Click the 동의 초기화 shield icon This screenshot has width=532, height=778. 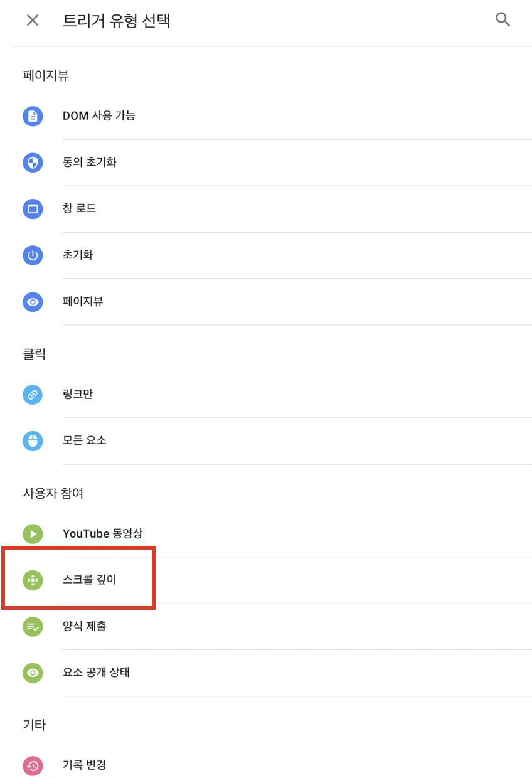click(x=33, y=163)
